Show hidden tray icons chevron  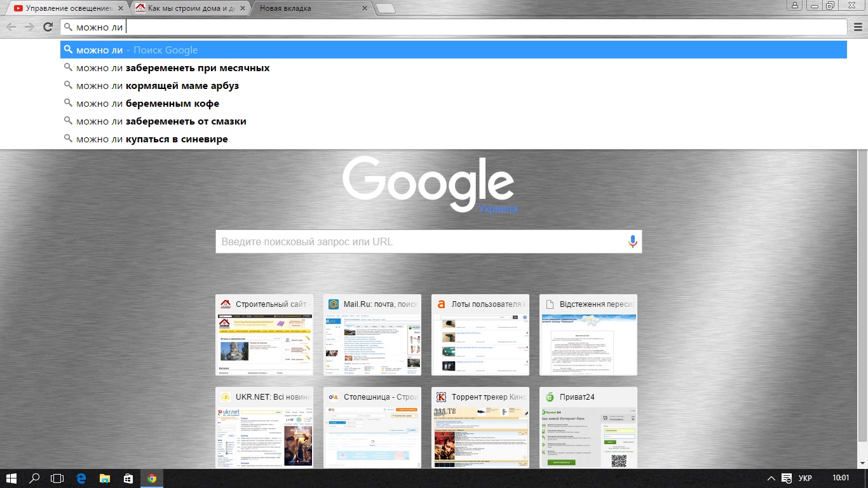[771, 478]
